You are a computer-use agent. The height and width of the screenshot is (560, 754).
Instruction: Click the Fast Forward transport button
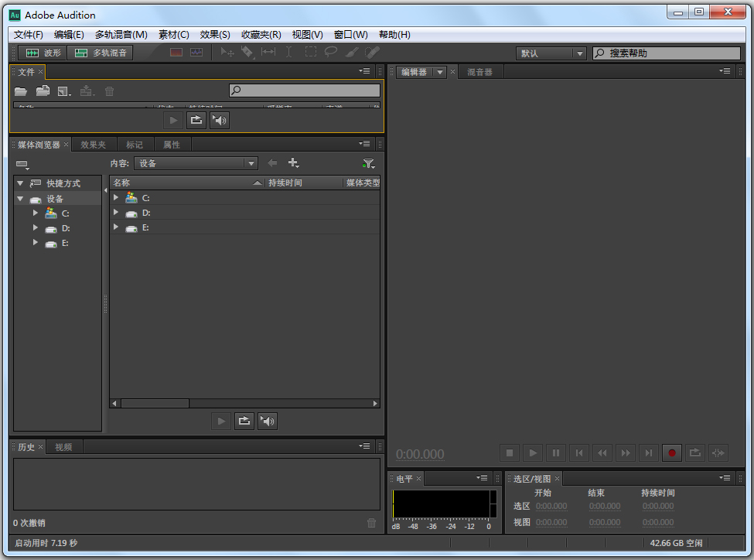pyautogui.click(x=626, y=452)
